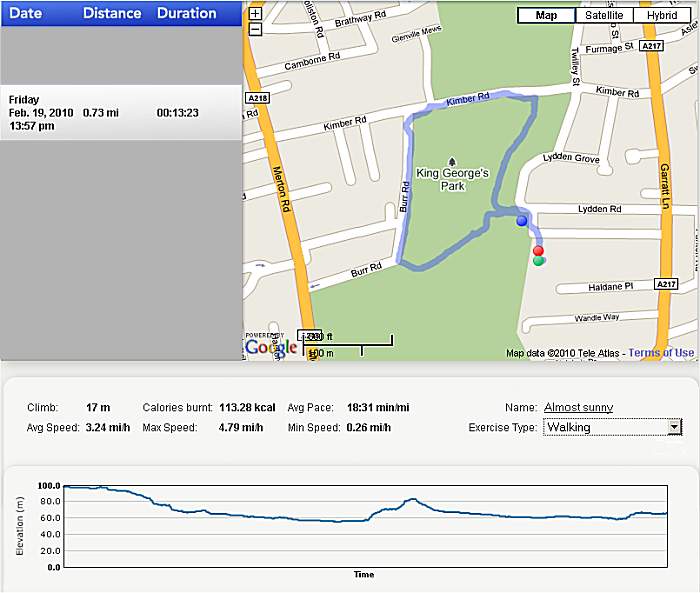This screenshot has height=593, width=700.
Task: Click the map zoom out minus button
Action: point(255,29)
